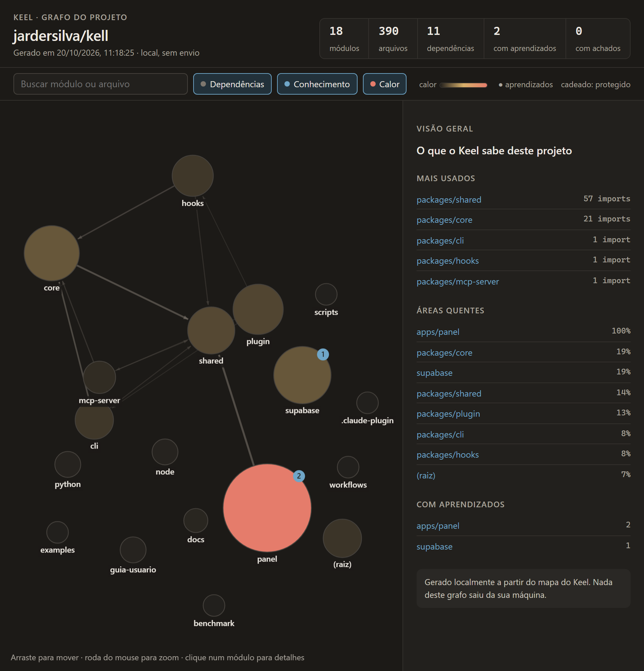Select the workflows module node
The image size is (644, 671).
[x=348, y=467]
